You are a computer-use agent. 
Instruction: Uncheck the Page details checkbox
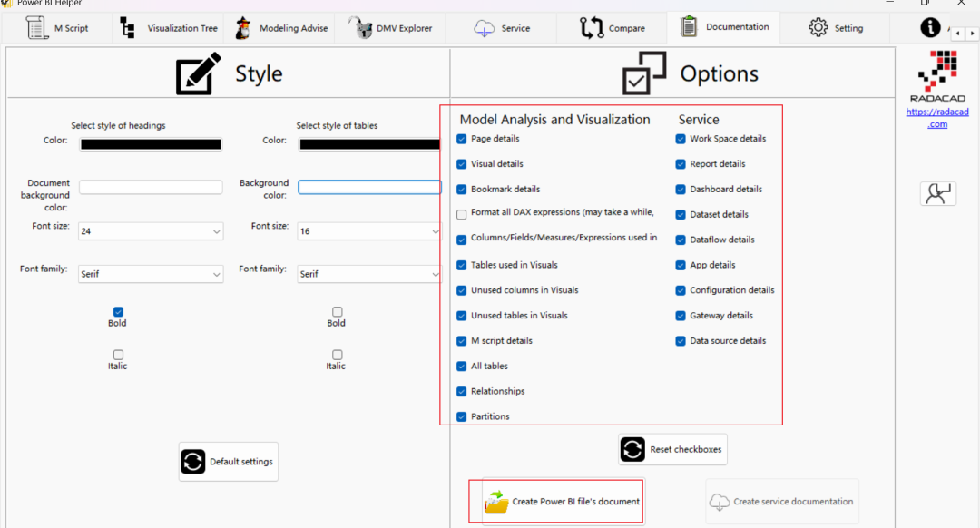click(x=461, y=139)
